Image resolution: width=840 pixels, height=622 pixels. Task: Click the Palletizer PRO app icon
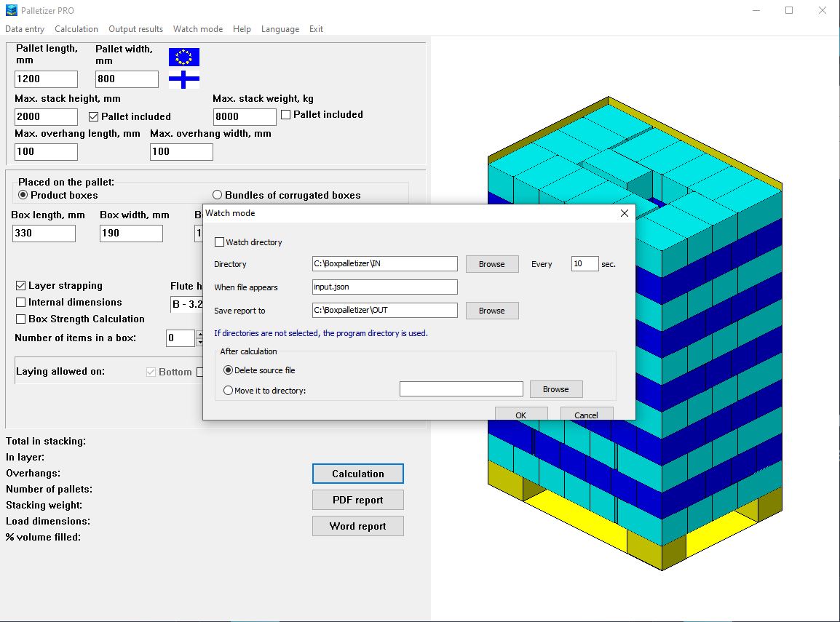coord(11,10)
